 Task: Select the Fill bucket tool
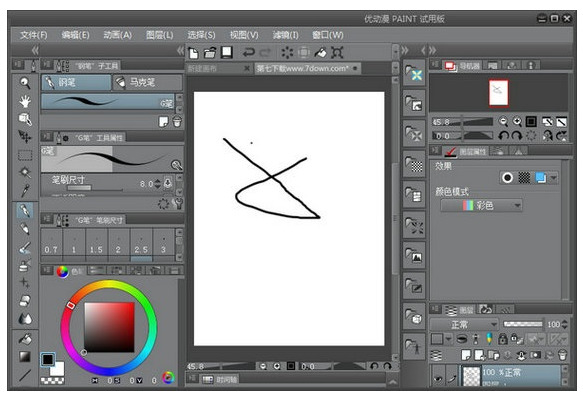pos(25,338)
